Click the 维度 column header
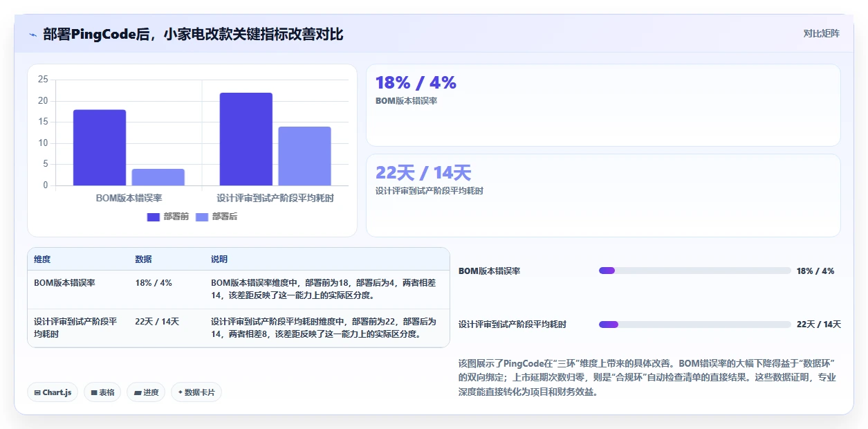The image size is (868, 429). pyautogui.click(x=42, y=259)
